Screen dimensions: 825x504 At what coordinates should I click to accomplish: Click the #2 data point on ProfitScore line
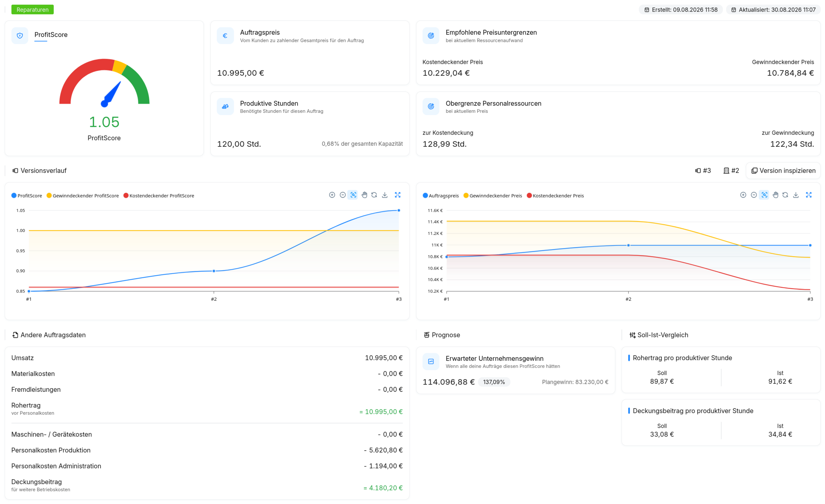214,271
